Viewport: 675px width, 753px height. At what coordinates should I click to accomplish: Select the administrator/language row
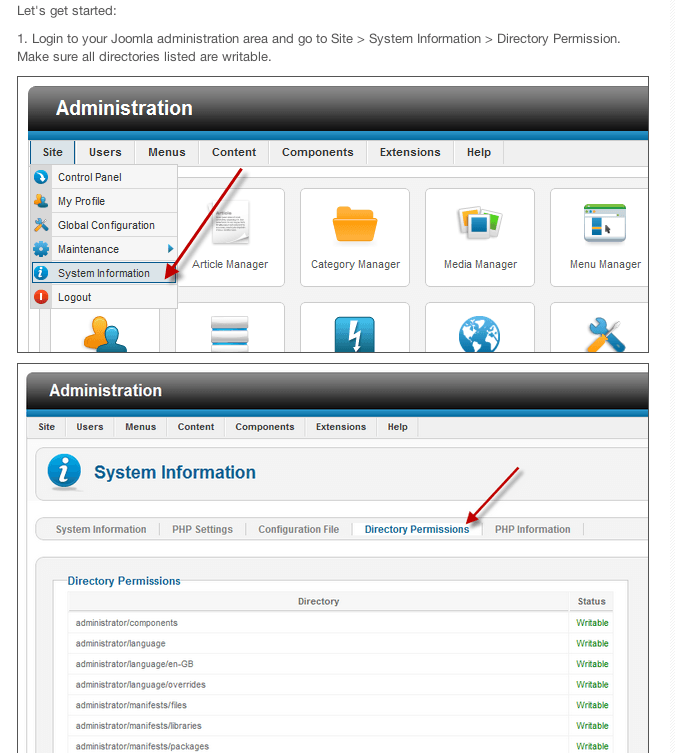click(340, 643)
